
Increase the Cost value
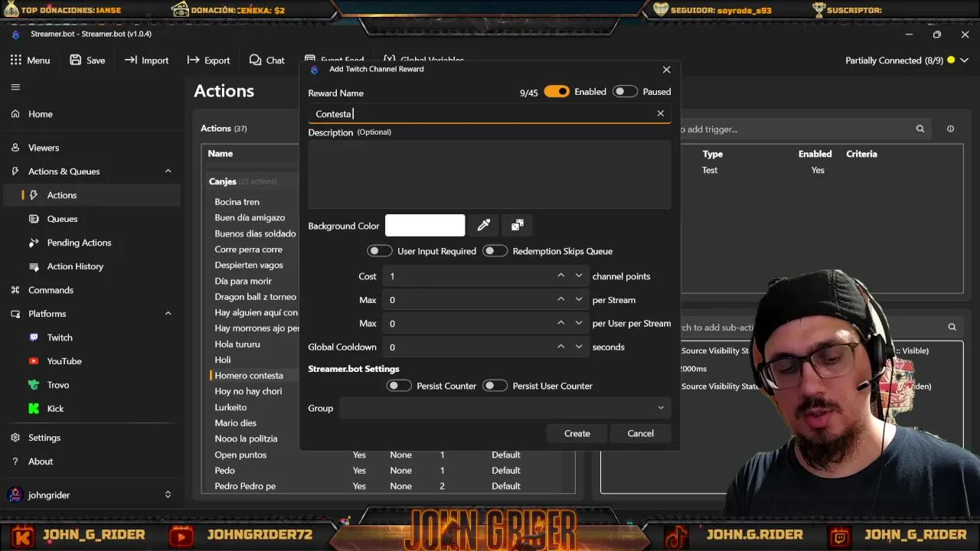561,276
